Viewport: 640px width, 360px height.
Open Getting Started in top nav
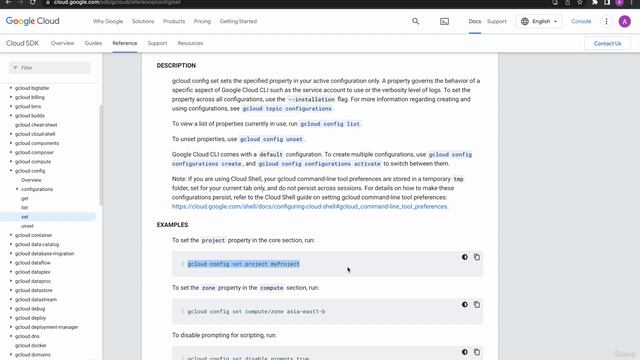[238, 21]
